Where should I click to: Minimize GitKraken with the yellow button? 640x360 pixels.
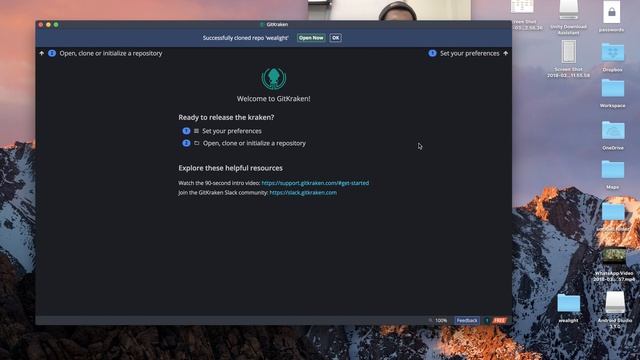(48, 25)
